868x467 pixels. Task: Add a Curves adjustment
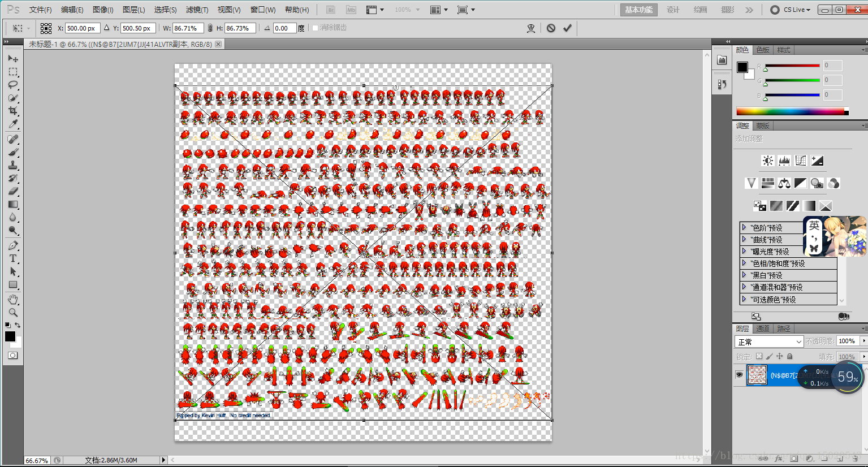[800, 160]
